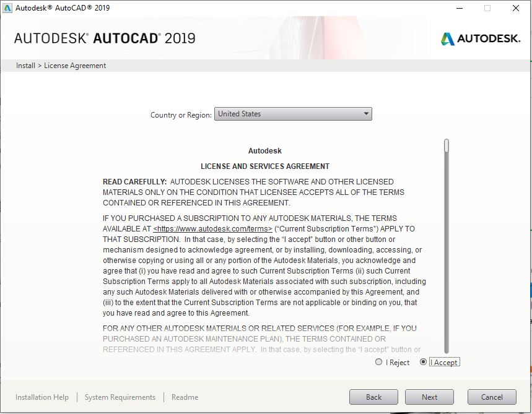532x414 pixels.
Task: Click the Back button
Action: point(373,397)
